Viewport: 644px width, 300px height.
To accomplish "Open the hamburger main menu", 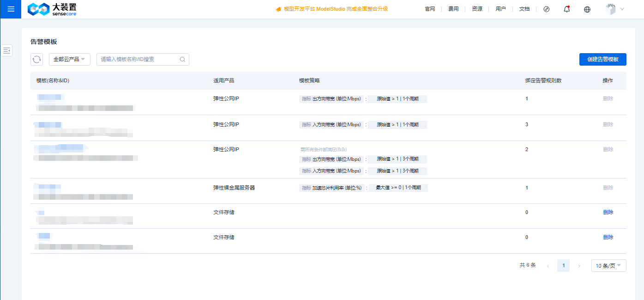I will coord(11,9).
